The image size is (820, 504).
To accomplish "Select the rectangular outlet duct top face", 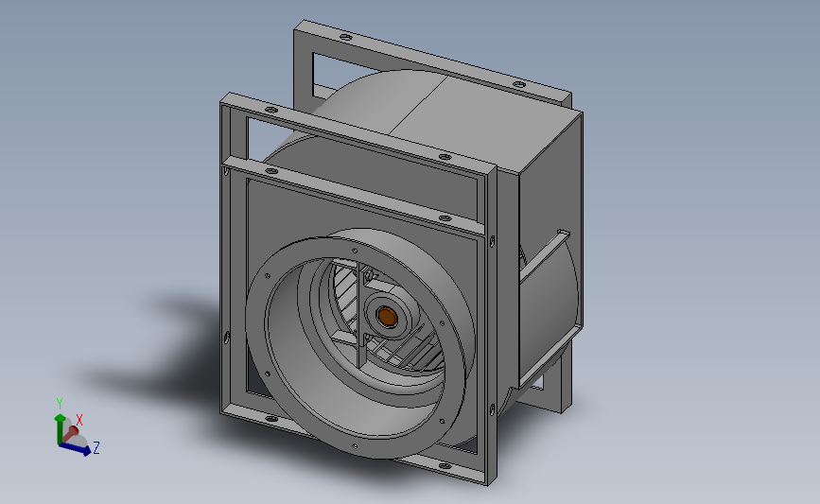I will point(483,123).
